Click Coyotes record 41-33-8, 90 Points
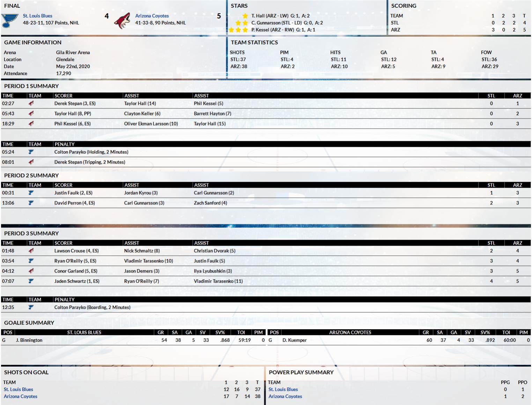This screenshot has height=405, width=532. 161,23
